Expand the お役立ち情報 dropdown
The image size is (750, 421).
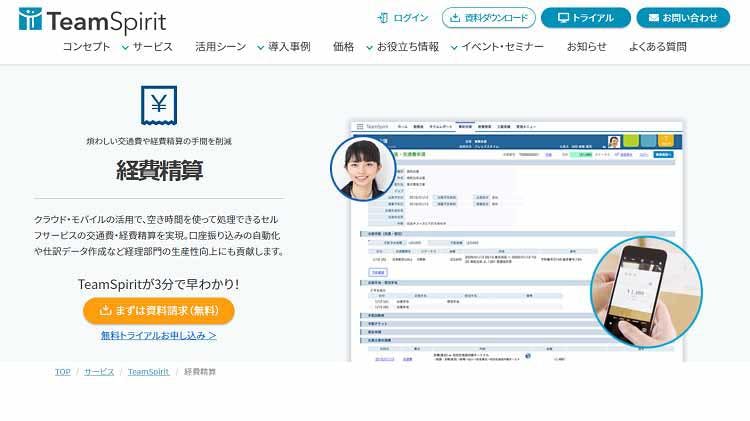tap(402, 47)
